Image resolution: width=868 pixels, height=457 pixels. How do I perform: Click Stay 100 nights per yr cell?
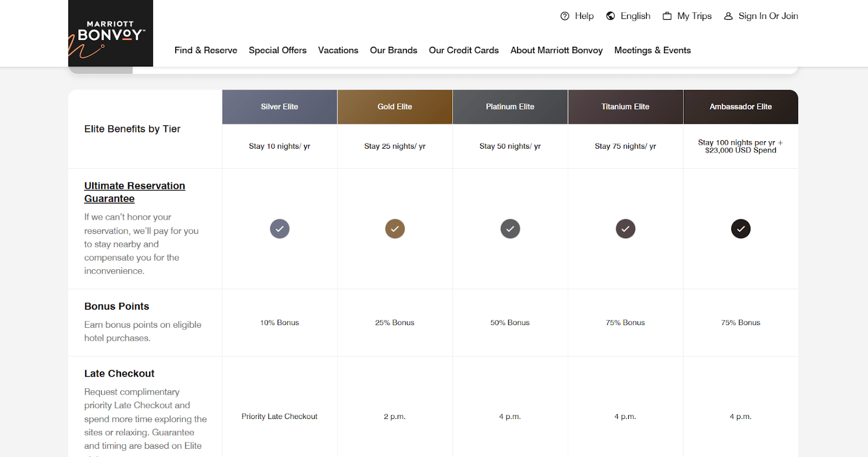point(741,147)
